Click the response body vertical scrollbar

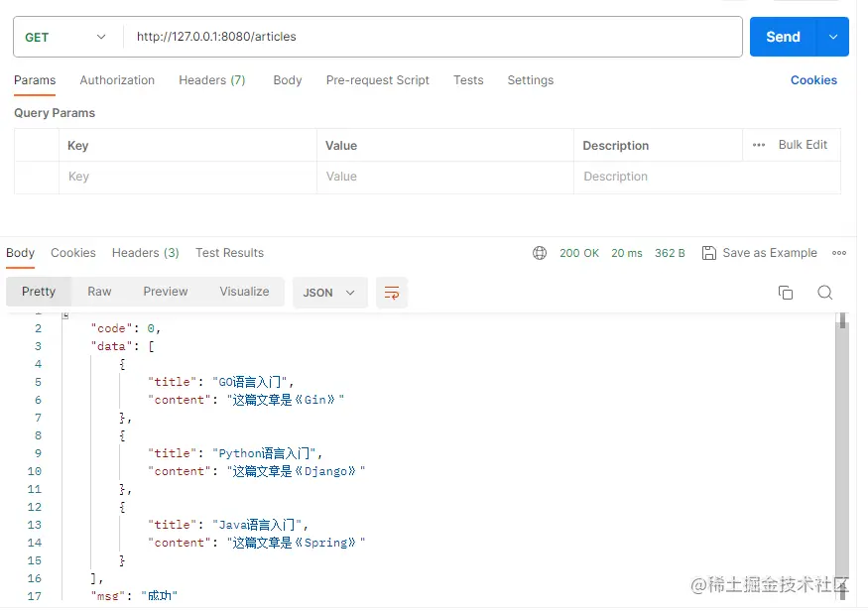(842, 446)
